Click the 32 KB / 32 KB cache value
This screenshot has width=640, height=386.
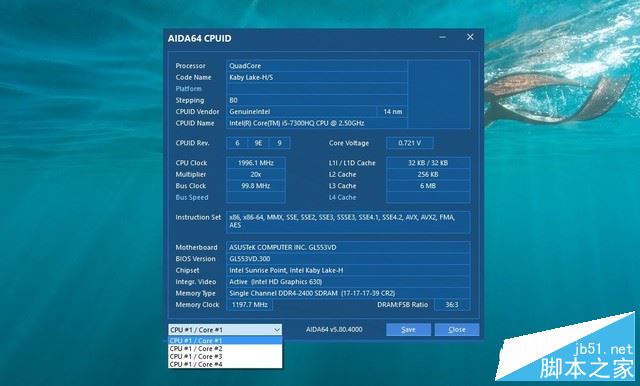coord(428,163)
